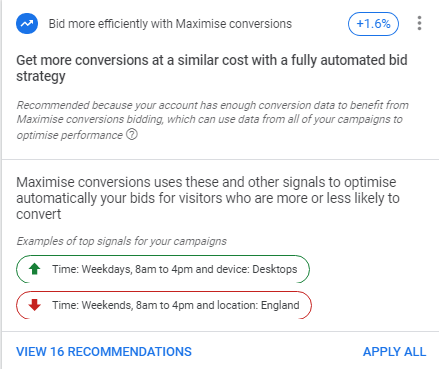
Task: Click the 'Maximise conversions uses these and other signals' paragraph
Action: 208,198
